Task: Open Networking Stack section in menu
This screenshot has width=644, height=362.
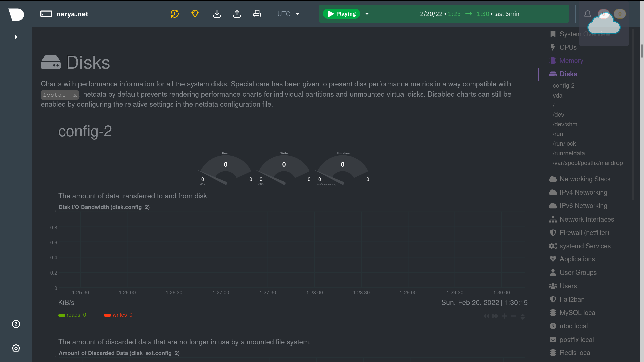Action: coord(585,179)
